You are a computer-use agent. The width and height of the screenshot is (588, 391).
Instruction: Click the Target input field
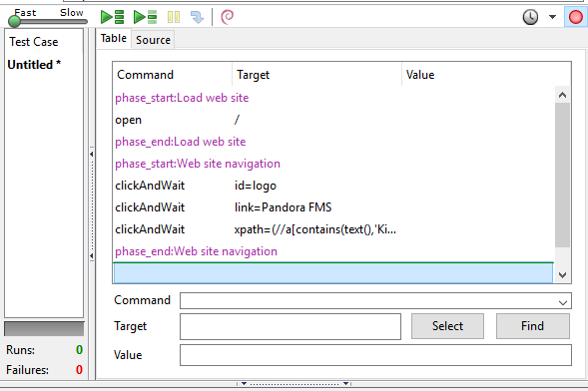[x=291, y=326]
